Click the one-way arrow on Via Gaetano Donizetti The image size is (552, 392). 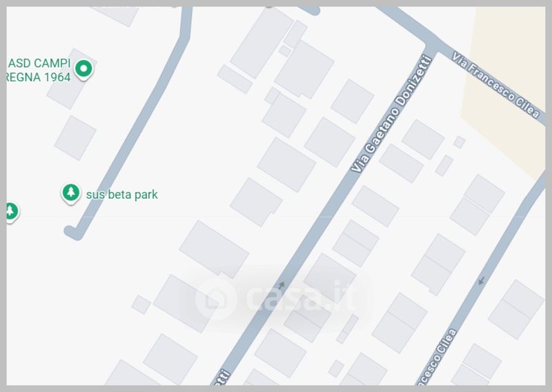[x=282, y=284]
